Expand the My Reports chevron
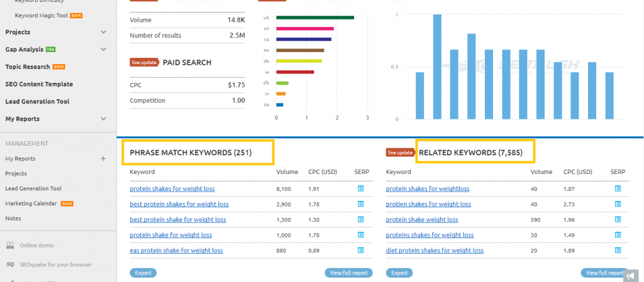 [104, 119]
